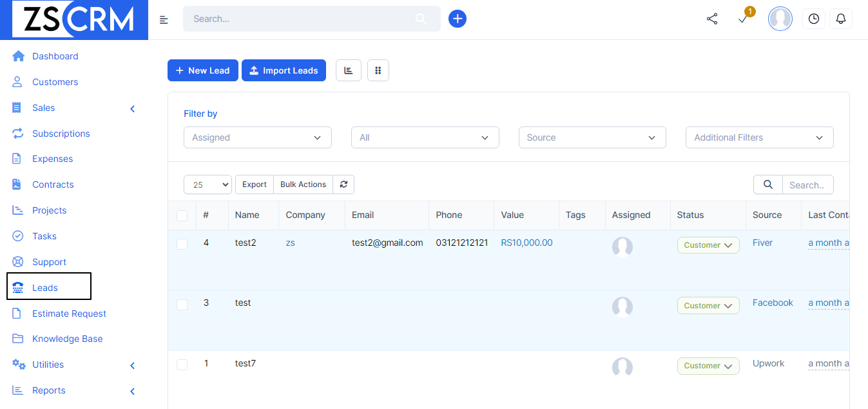Click the share icon in top bar
Screen dimensions: 868x409
(x=712, y=19)
